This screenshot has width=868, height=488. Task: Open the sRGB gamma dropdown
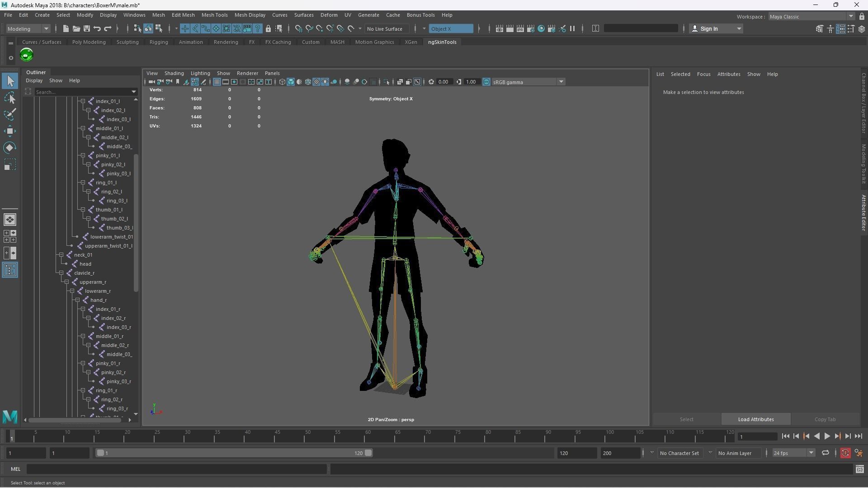[528, 82]
